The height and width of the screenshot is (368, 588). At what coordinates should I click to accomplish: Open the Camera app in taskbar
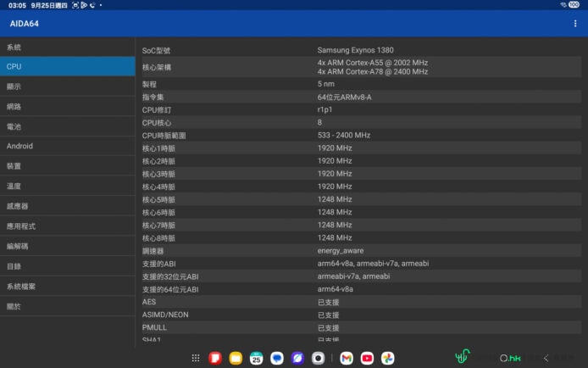coord(318,359)
